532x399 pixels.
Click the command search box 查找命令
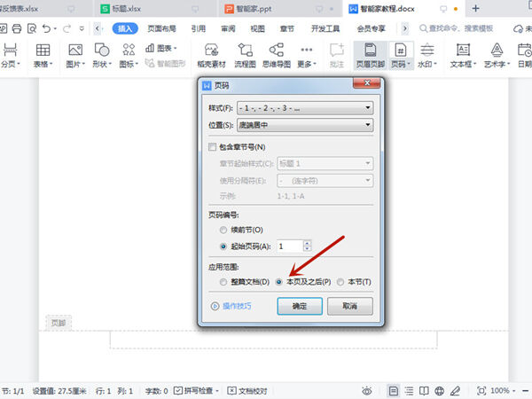point(457,29)
